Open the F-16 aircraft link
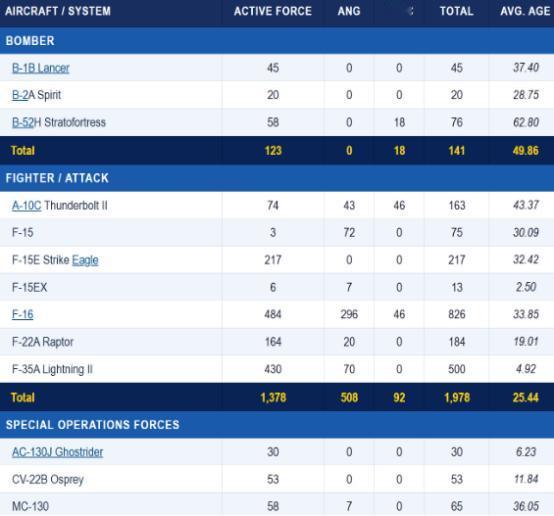This screenshot has width=554, height=516. [23, 314]
